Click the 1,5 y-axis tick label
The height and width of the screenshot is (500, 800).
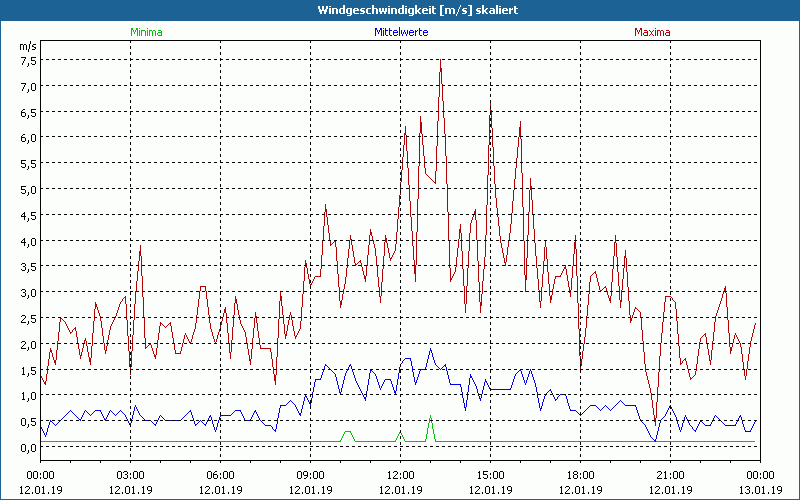coord(28,370)
